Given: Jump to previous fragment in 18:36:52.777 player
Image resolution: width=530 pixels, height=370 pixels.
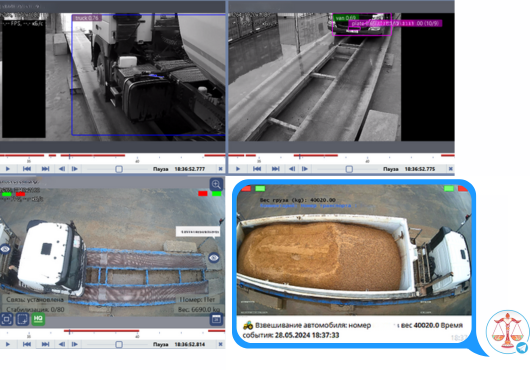Looking at the screenshot, I should [27, 169].
